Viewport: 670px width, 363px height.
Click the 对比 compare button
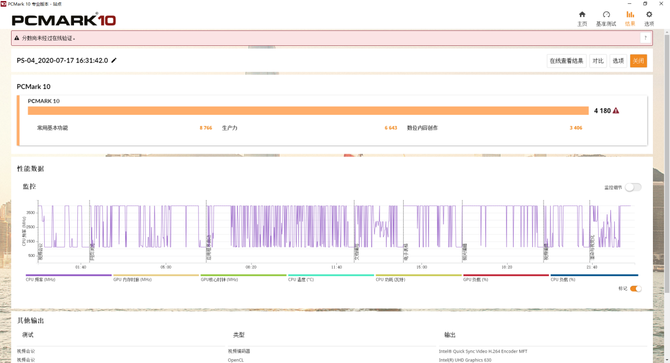coord(598,61)
